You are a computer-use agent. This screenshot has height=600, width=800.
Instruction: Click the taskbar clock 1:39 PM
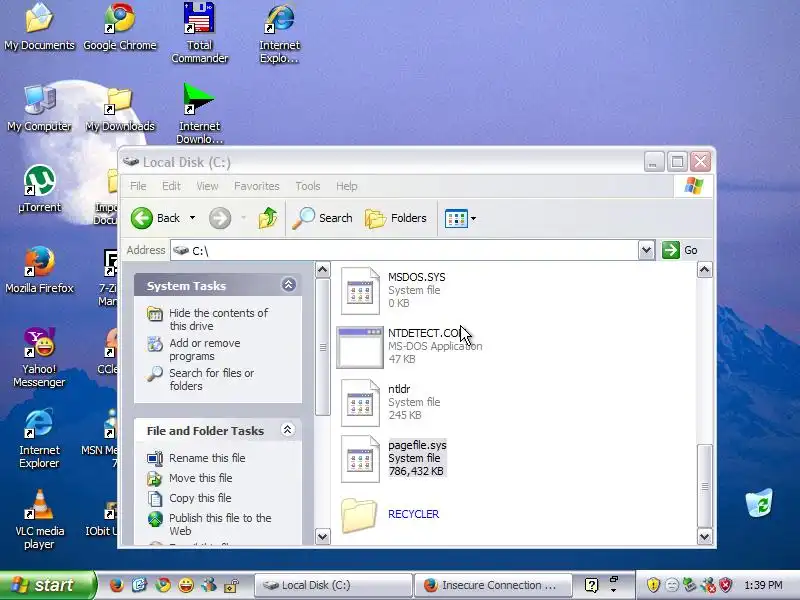click(x=763, y=585)
